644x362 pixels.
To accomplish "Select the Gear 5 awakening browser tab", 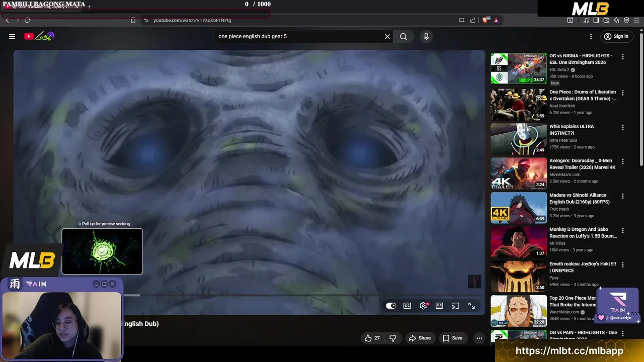I will (x=42, y=7).
